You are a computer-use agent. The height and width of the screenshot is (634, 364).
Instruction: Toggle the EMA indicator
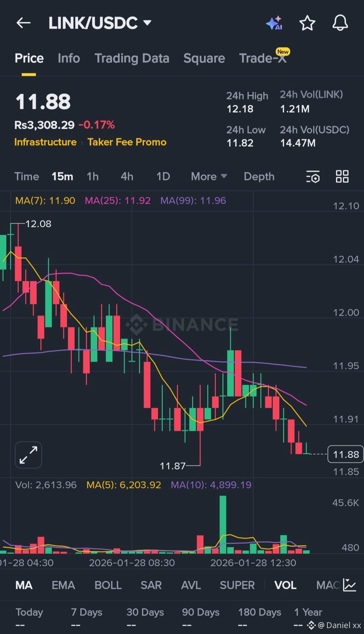pos(63,585)
